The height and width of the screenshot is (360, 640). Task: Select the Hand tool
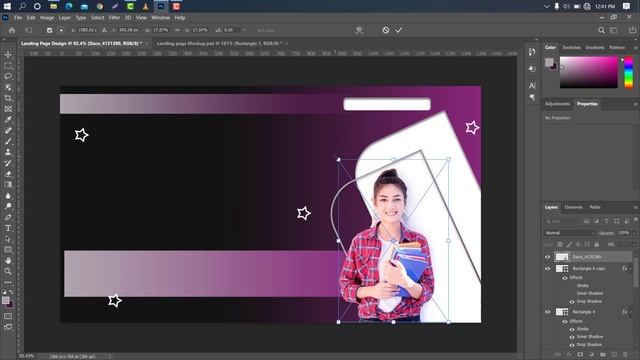[x=8, y=260]
